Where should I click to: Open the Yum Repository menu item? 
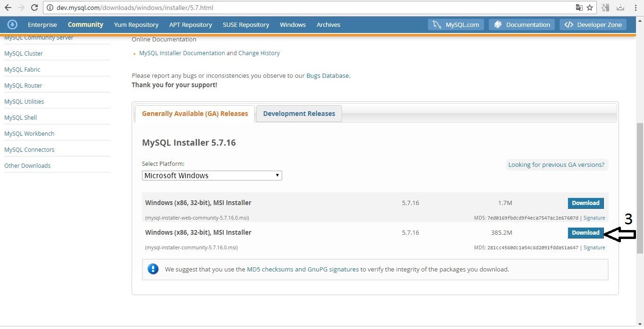[136, 25]
